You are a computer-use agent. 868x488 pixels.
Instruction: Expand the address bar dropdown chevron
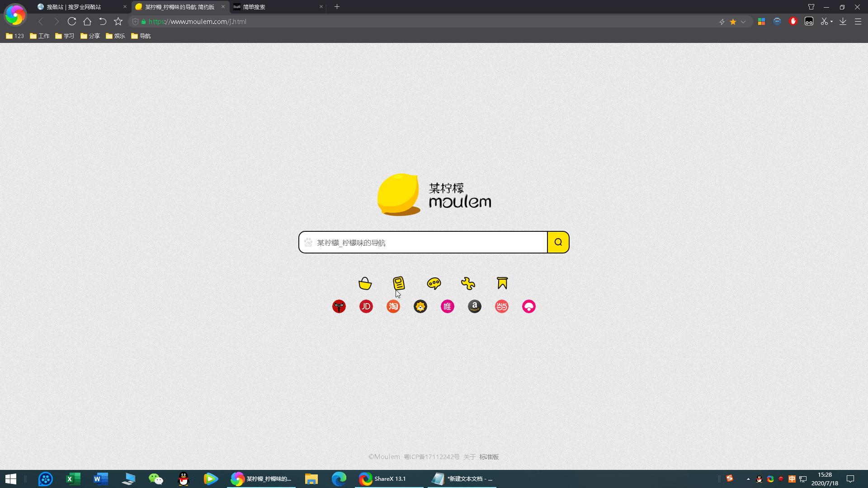(x=743, y=22)
